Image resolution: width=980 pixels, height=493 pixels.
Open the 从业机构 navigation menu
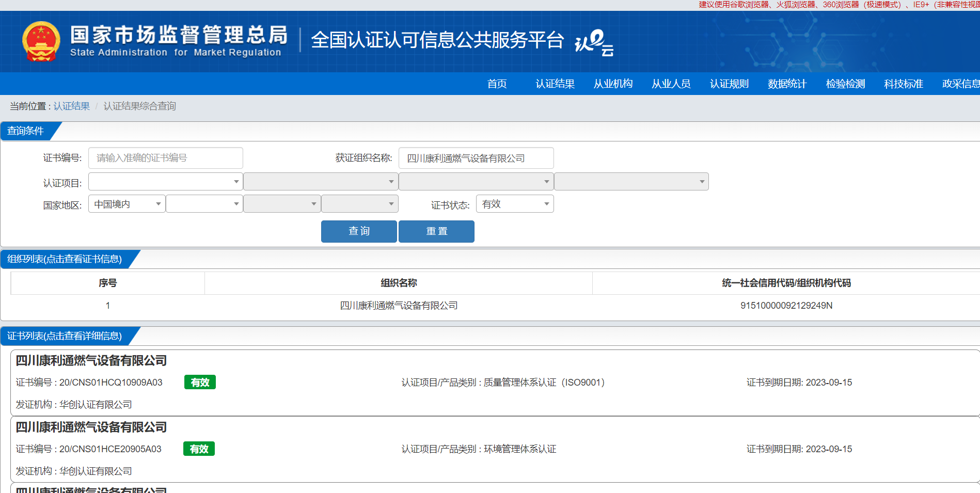(x=613, y=84)
